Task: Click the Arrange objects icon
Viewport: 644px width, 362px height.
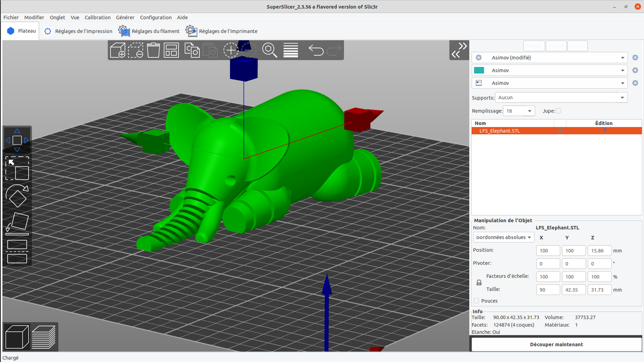Action: click(171, 50)
